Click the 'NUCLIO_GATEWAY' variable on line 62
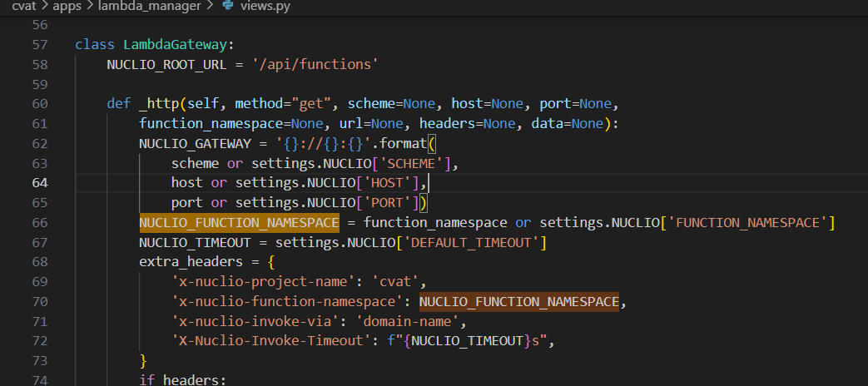Screen dimensions: 868x386 (x=196, y=144)
